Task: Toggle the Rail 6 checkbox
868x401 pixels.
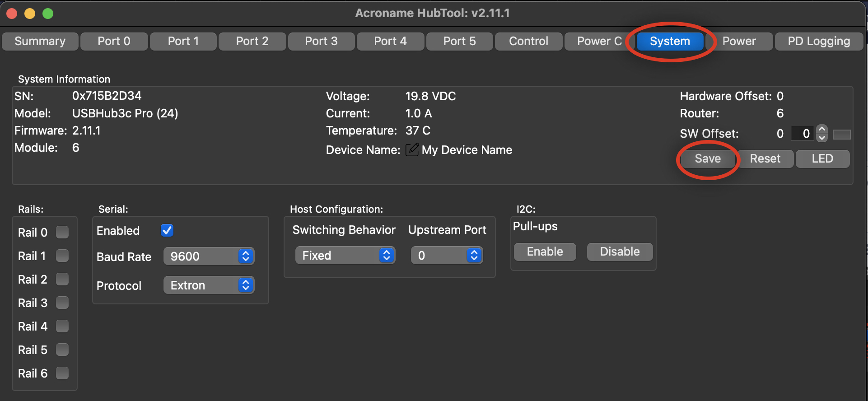Action: pos(62,373)
